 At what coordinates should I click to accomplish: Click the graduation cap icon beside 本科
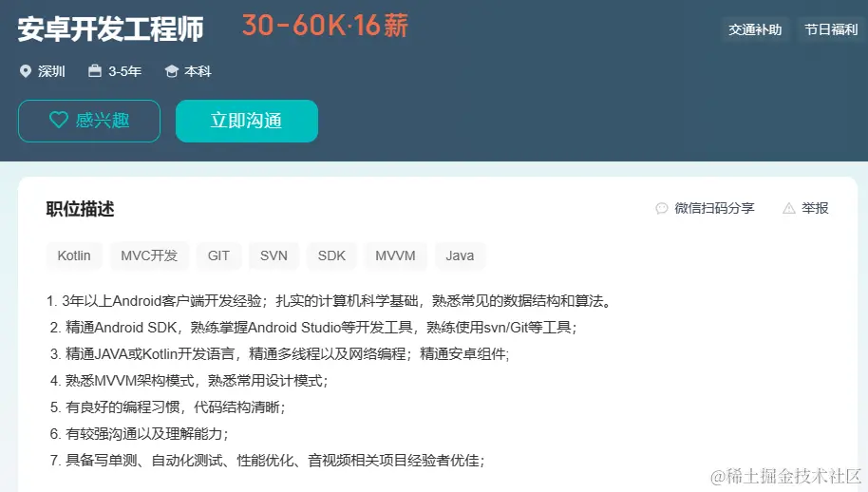pos(172,71)
